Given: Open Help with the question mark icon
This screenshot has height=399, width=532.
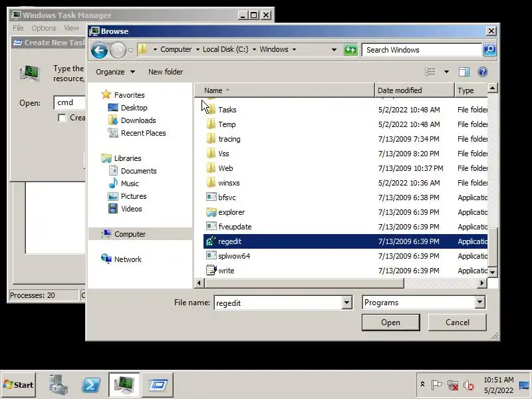Looking at the screenshot, I should (483, 72).
